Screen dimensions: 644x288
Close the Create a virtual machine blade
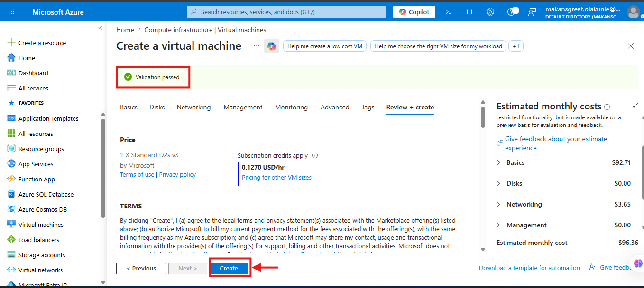pos(631,46)
